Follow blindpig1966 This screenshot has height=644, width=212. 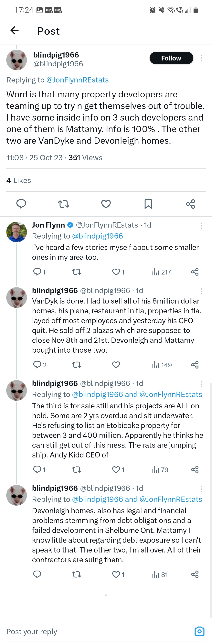point(171,58)
